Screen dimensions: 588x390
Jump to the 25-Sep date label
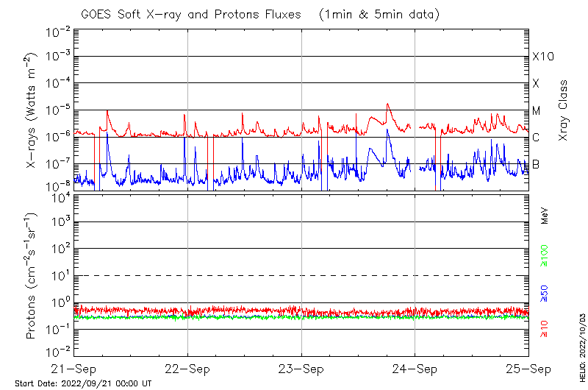coord(528,369)
